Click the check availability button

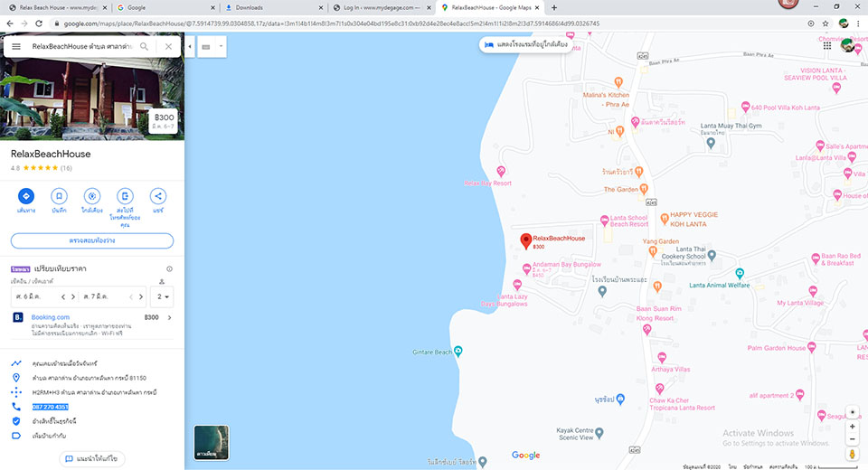[92, 240]
